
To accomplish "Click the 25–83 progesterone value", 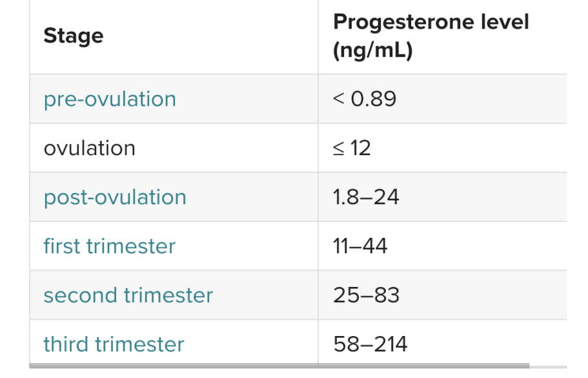I will [366, 295].
